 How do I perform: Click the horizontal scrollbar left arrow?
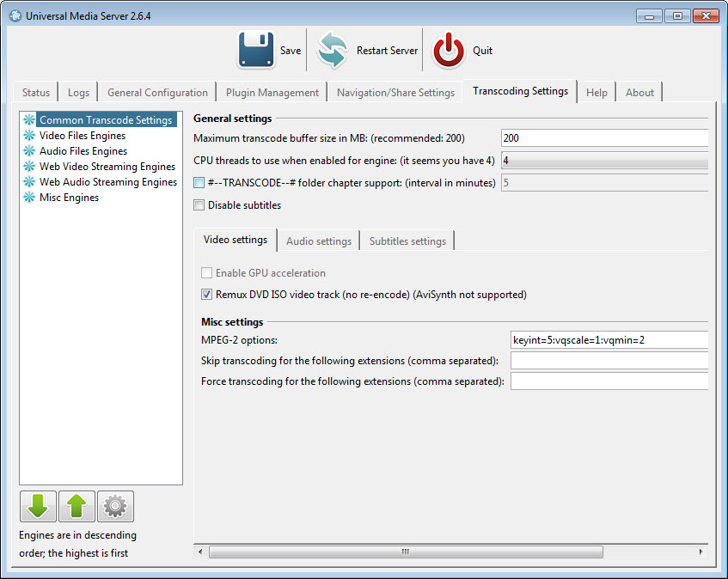pyautogui.click(x=200, y=552)
